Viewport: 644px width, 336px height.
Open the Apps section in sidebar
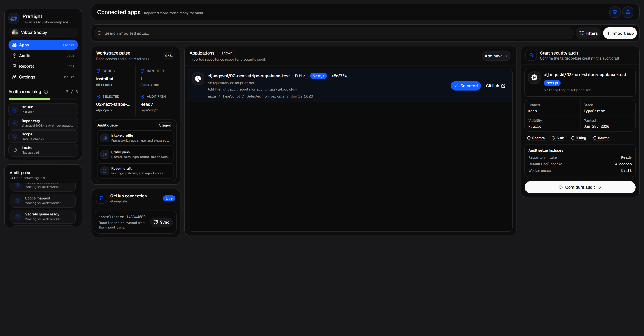(43, 45)
